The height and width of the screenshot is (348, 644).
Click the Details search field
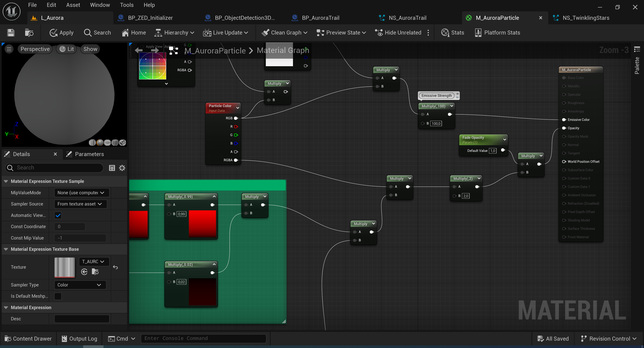(x=54, y=168)
